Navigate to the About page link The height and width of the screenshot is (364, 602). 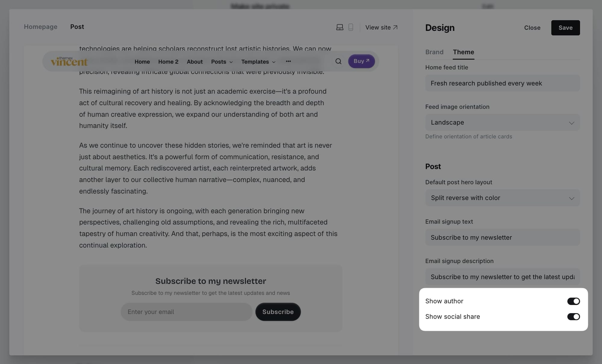point(194,62)
